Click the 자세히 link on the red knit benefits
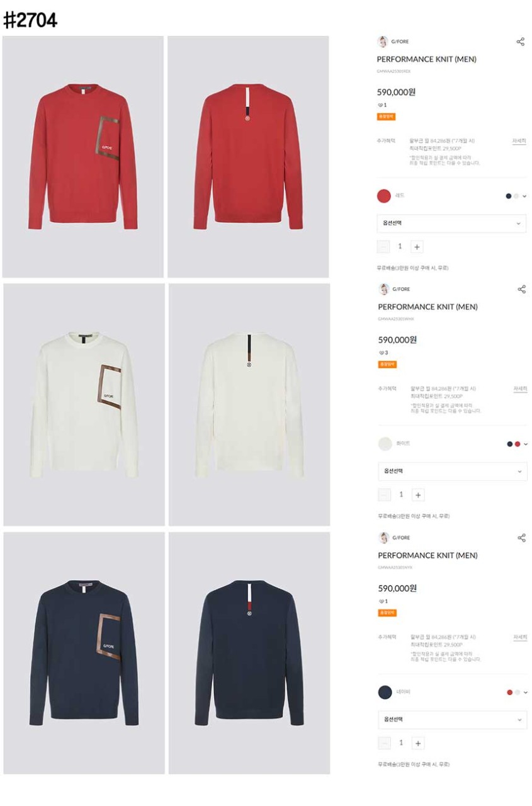The image size is (532, 806). pos(519,141)
